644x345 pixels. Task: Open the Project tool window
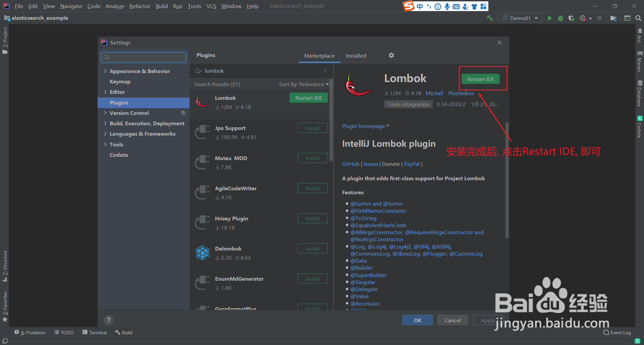pos(5,40)
